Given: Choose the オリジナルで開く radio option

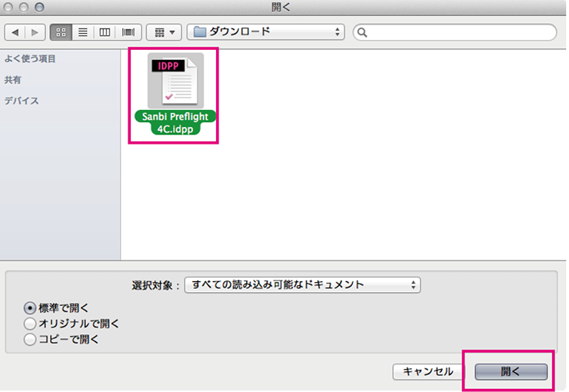Looking at the screenshot, I should tap(30, 324).
